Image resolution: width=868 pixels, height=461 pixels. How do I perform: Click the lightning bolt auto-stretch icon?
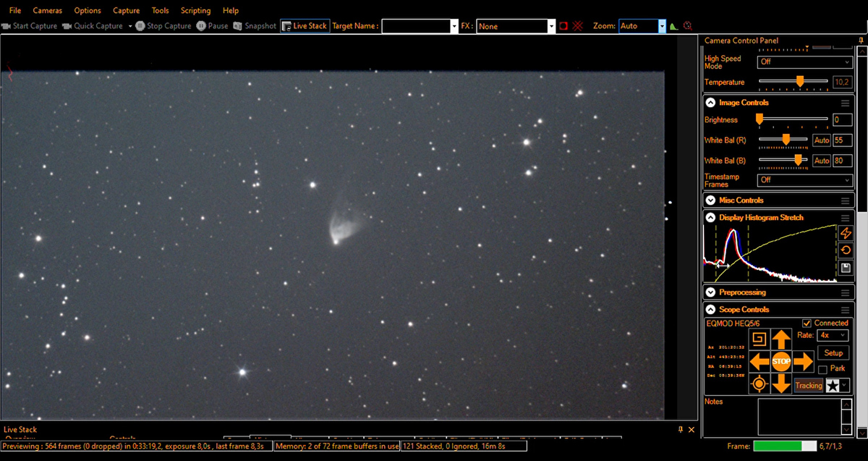(846, 233)
